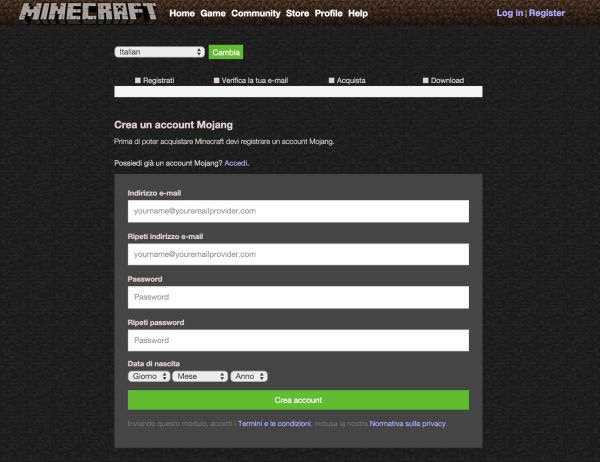Expand the Mese month dropdown

(x=200, y=376)
